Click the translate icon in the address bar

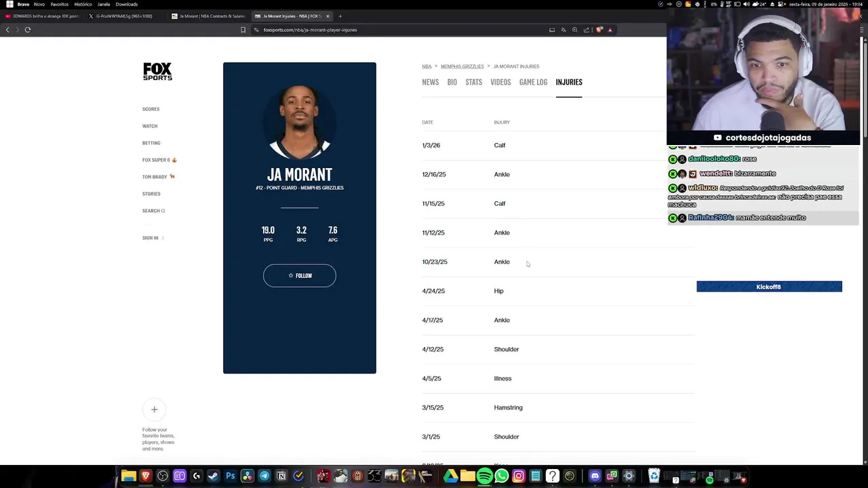564,30
